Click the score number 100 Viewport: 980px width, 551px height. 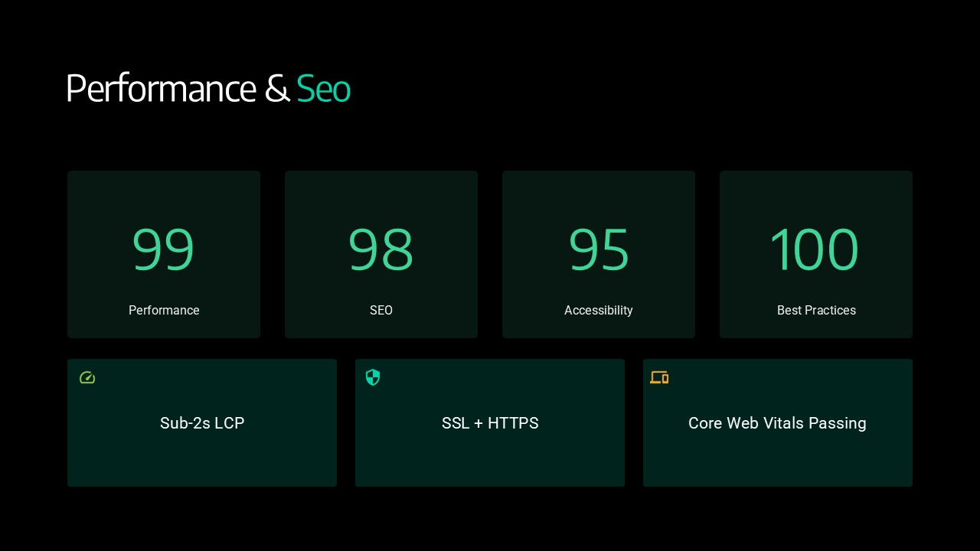(x=815, y=249)
